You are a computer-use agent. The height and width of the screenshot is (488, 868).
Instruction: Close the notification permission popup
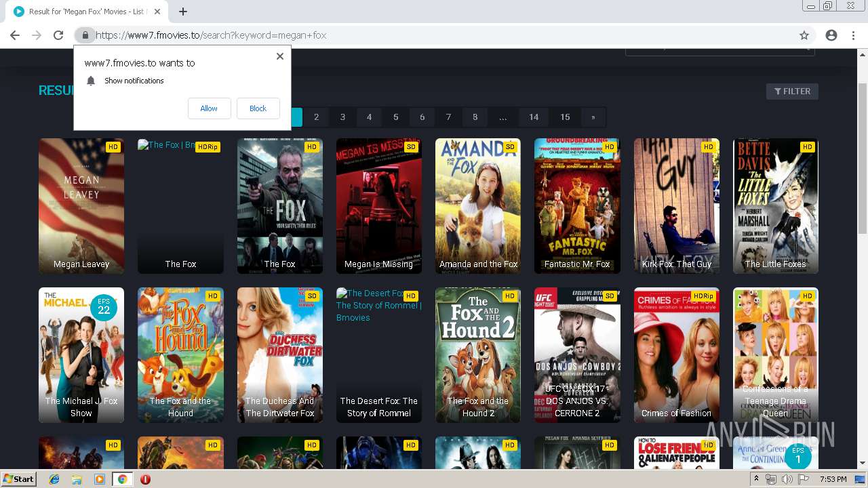[280, 56]
